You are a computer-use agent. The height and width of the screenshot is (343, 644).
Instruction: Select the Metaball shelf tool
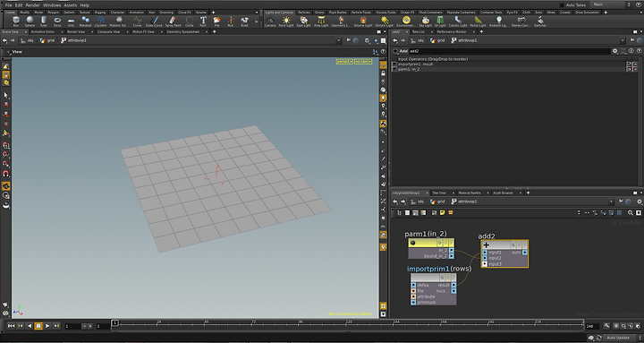pos(85,21)
